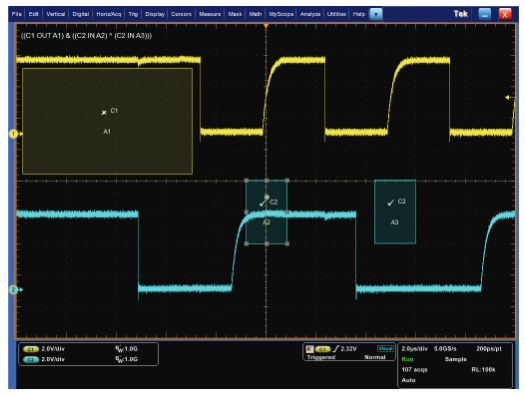This screenshot has height=394, width=525.
Task: Click the trigger A event icon
Action: click(x=310, y=349)
